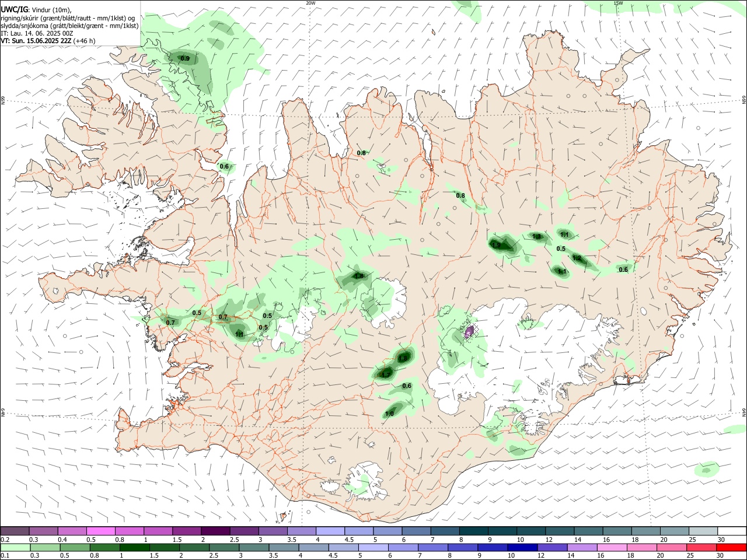
Task: Click the deep blue 10–12 swatch in lower row
Action: point(522,547)
